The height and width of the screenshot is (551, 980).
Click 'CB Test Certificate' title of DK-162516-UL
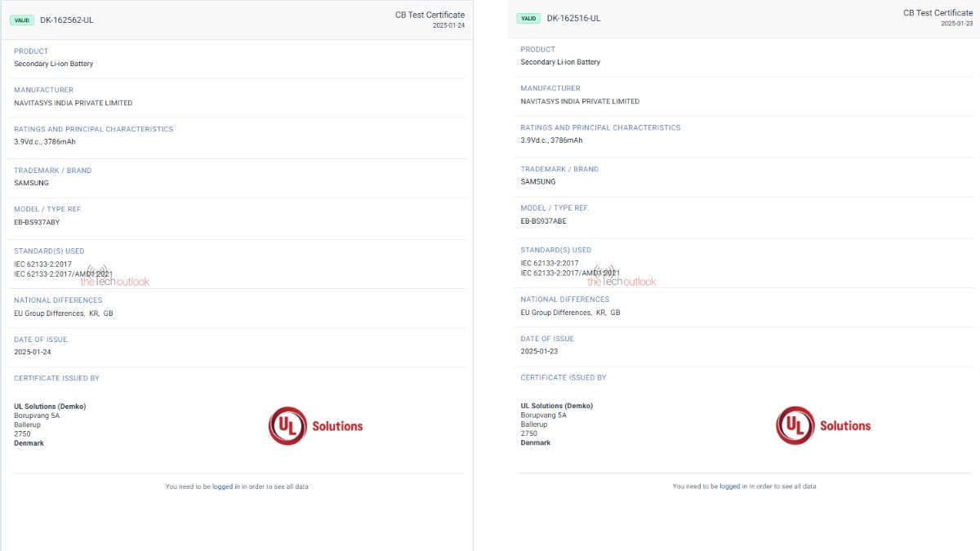(x=938, y=13)
